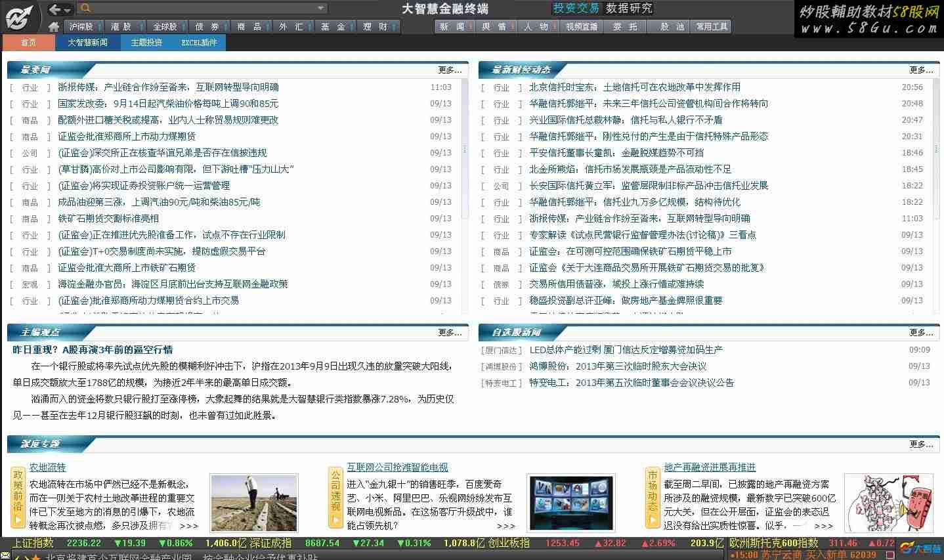Open the 理财 dropdown menu

377,27
